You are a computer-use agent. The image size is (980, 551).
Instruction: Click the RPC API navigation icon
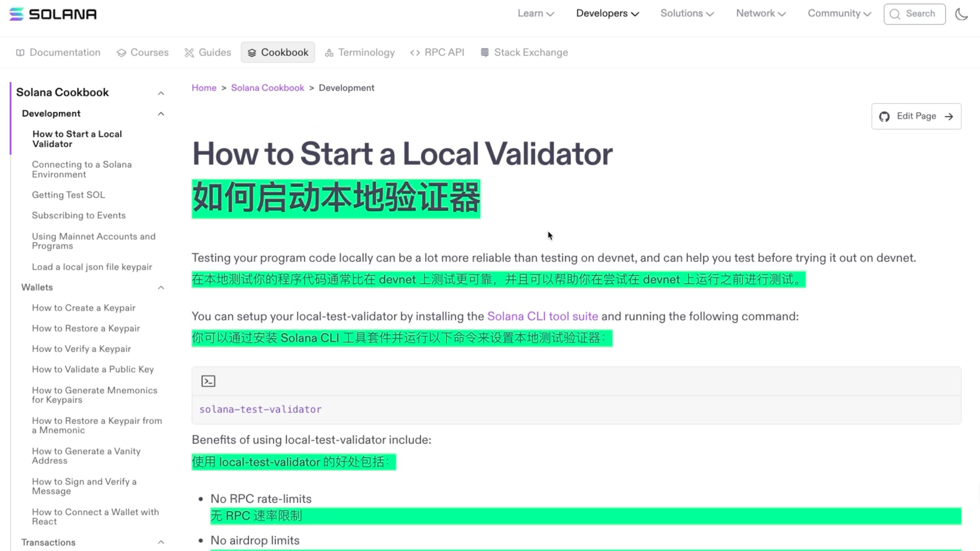point(416,52)
